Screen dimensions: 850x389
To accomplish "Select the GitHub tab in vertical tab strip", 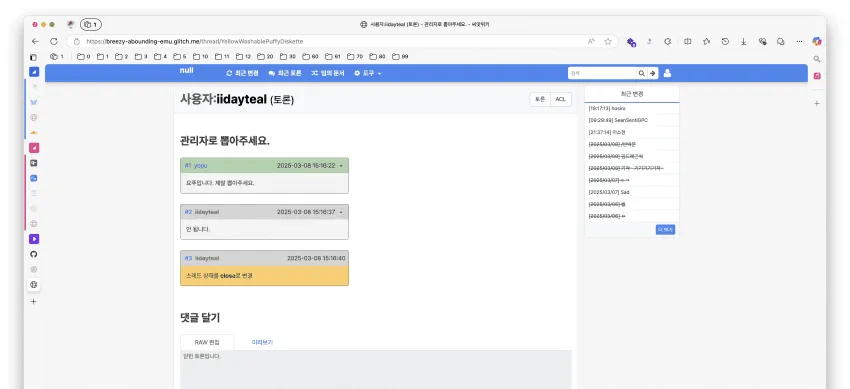I will coord(34,254).
